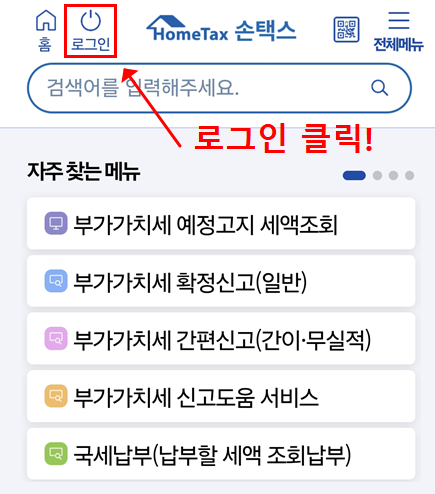
Task: Open 부가가치세 확정신고(일반)
Action: [221, 281]
